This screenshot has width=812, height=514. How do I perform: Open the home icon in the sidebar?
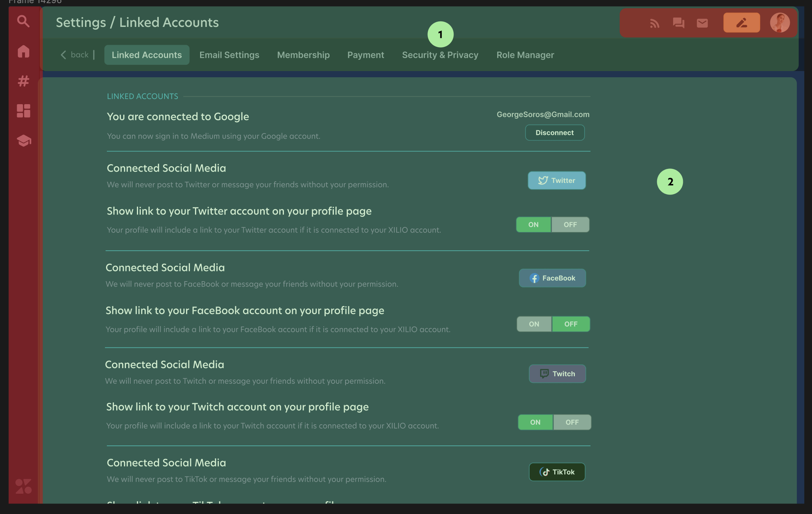tap(23, 51)
